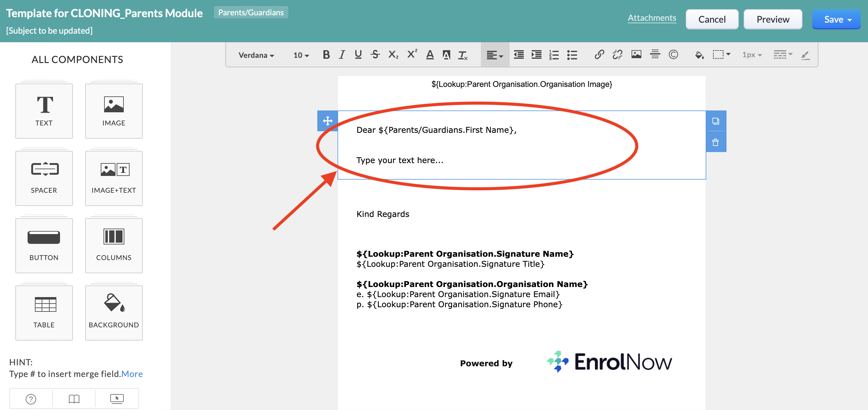Insert an image via toolbar icon
The width and height of the screenshot is (868, 410).
(636, 54)
